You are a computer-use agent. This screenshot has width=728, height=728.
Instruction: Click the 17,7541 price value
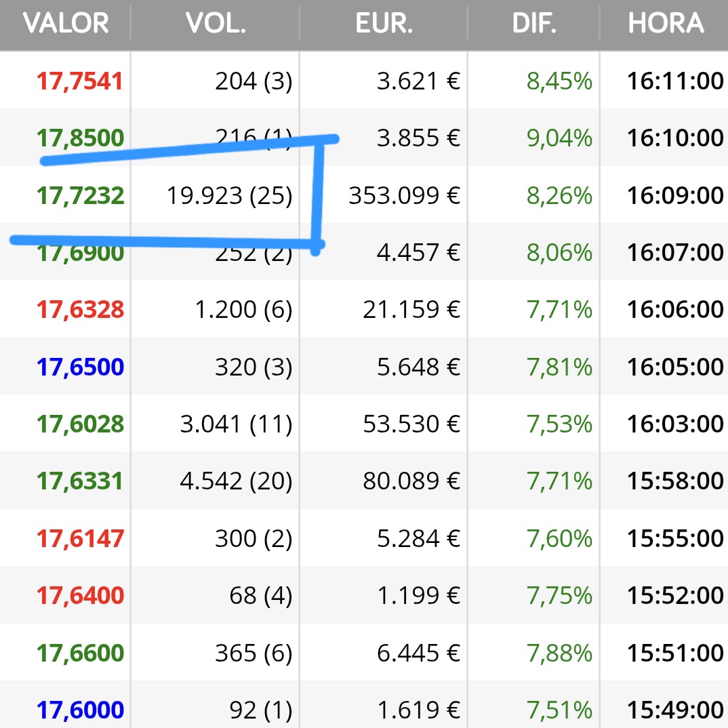(80, 81)
